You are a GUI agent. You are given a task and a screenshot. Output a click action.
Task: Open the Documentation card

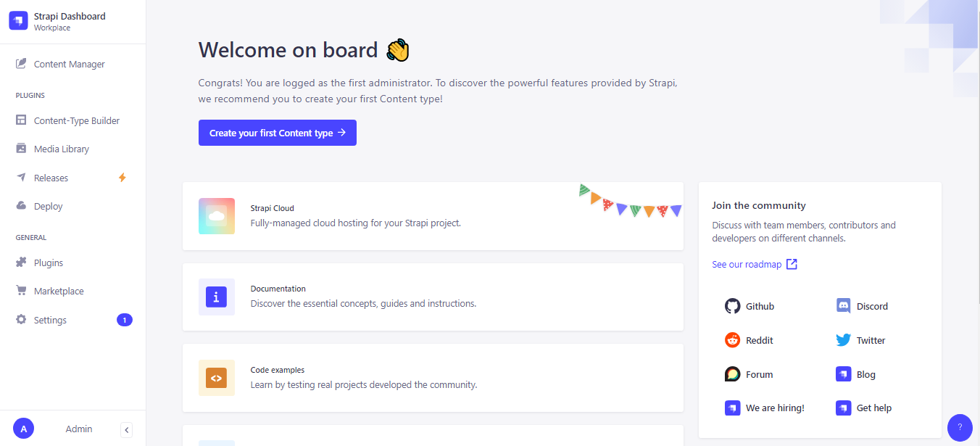coord(433,297)
